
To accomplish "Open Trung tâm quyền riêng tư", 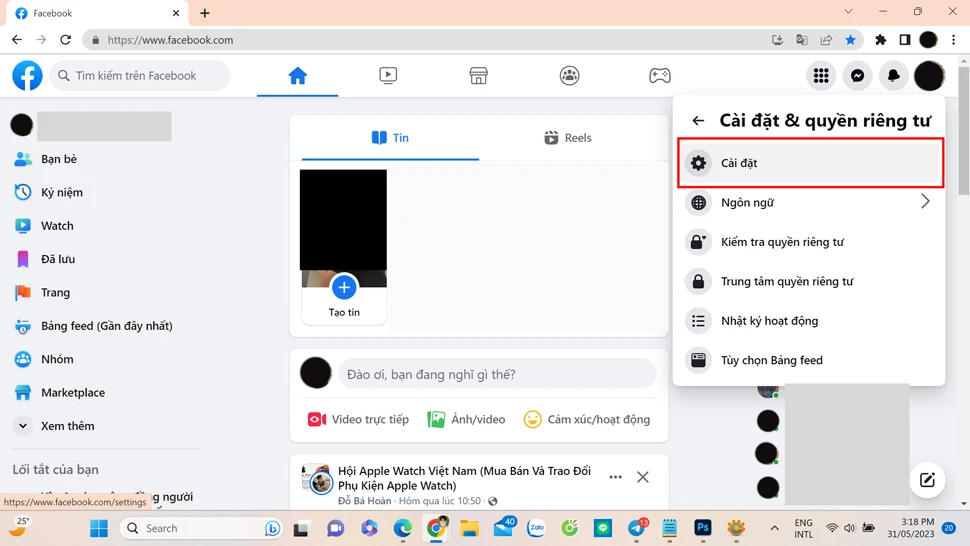I will pyautogui.click(x=810, y=281).
